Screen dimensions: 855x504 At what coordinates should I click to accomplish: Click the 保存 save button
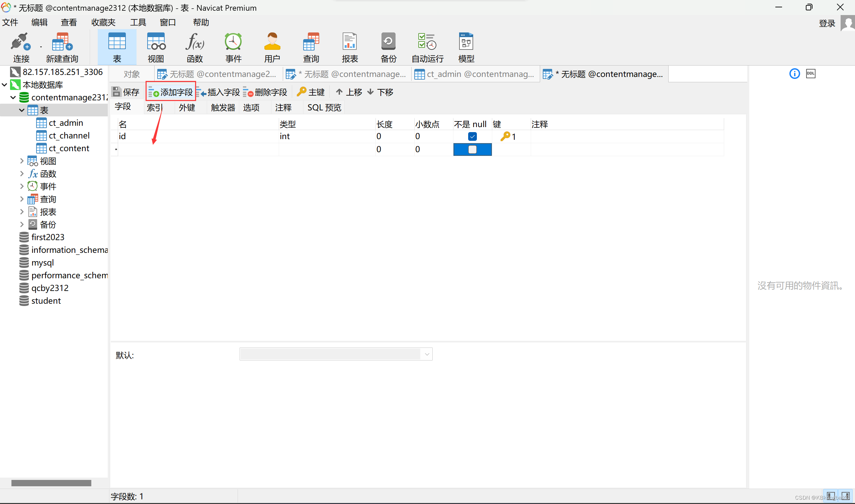click(x=125, y=92)
